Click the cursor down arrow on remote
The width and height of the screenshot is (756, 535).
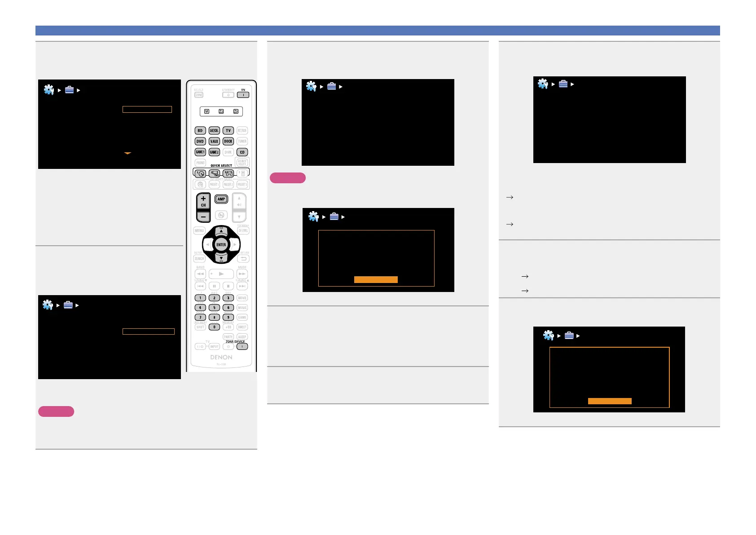pos(221,258)
